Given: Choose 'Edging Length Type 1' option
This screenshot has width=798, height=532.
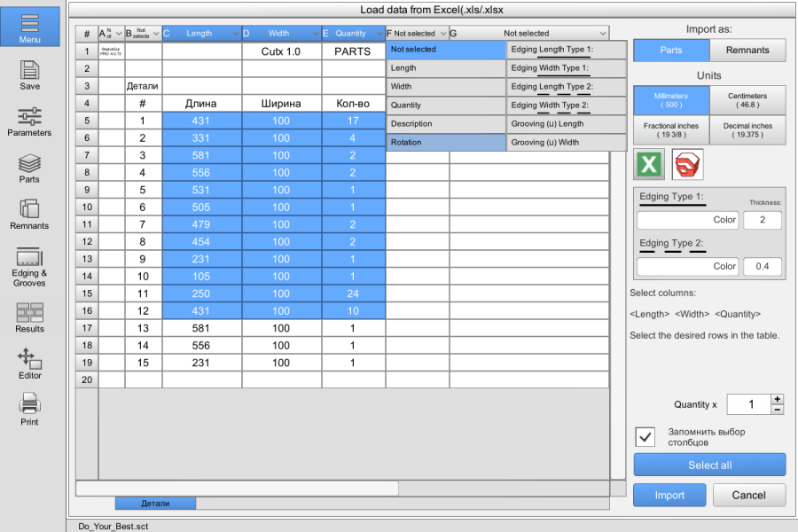Looking at the screenshot, I should coord(567,50).
